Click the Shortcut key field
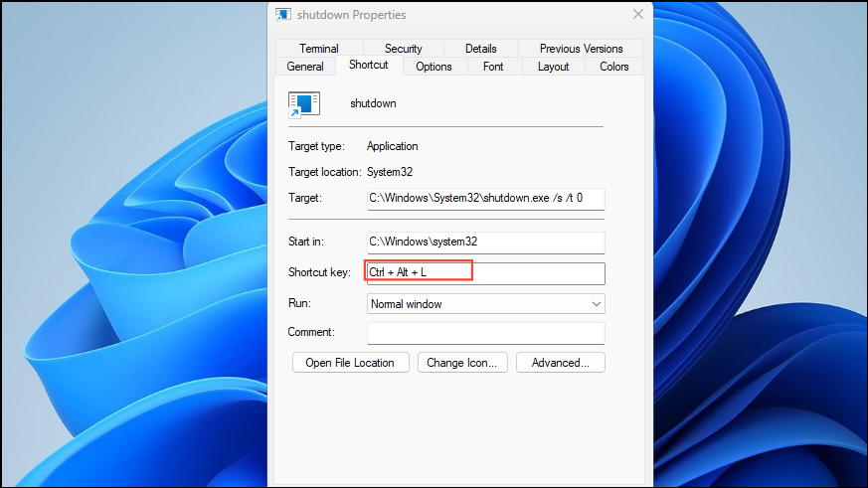868x488 pixels. click(x=485, y=273)
